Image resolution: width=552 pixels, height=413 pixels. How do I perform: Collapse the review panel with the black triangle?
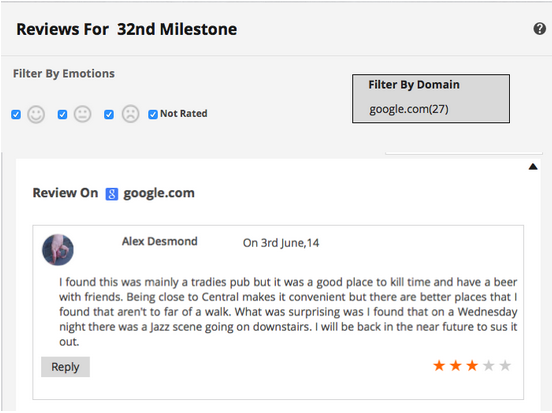tap(533, 167)
